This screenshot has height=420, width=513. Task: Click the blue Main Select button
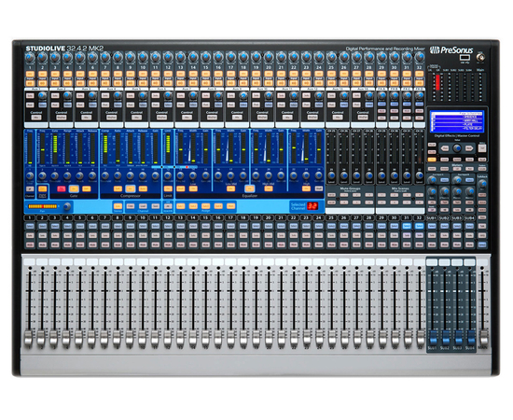[x=482, y=245]
